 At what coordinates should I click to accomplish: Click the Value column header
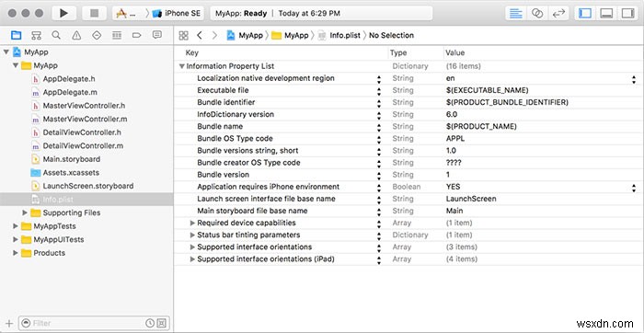tap(455, 52)
